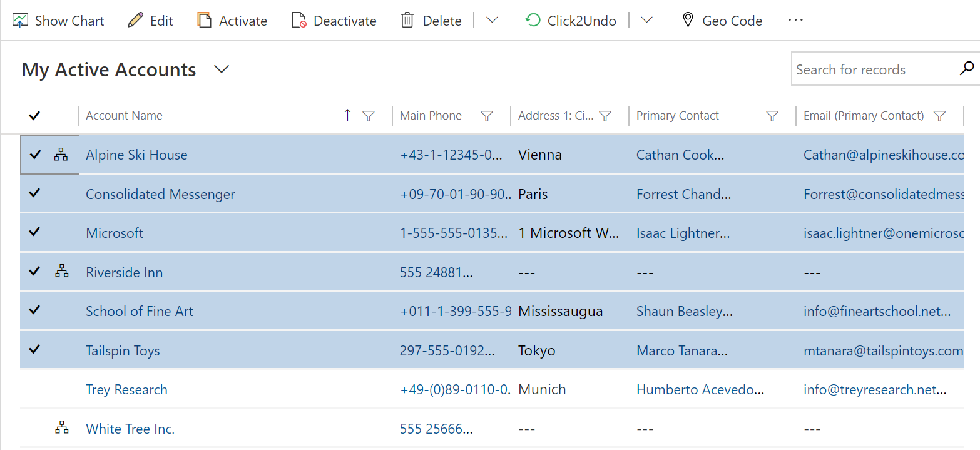Open Trey Research account
Screen dimensions: 980x450
coord(126,389)
